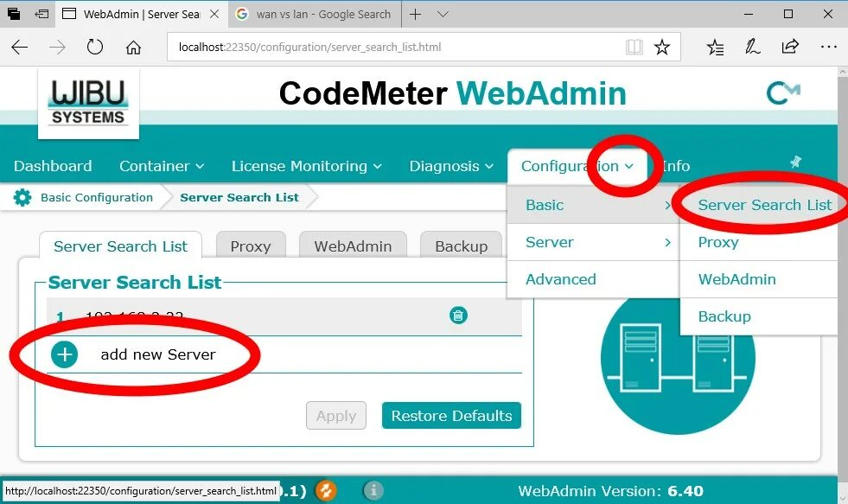Click the CodeMeter logo icon
The height and width of the screenshot is (504, 848).
(x=783, y=93)
